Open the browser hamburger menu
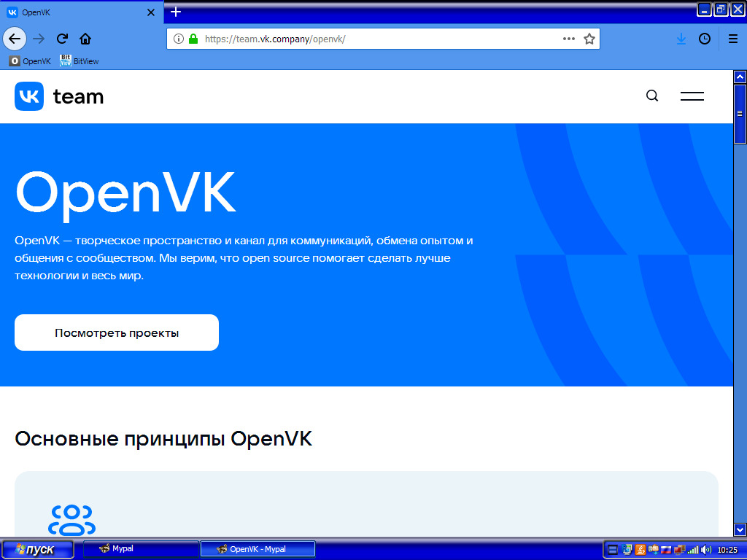Screen dimensions: 747x560 733,39
